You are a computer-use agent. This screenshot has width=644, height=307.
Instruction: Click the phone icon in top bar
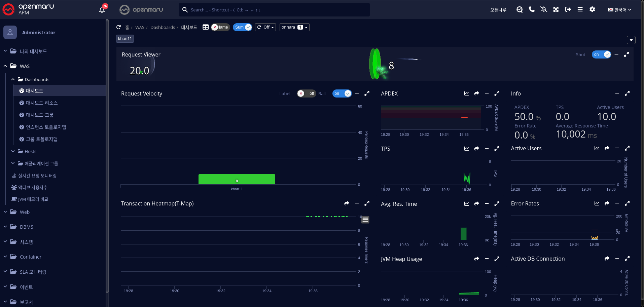[532, 9]
